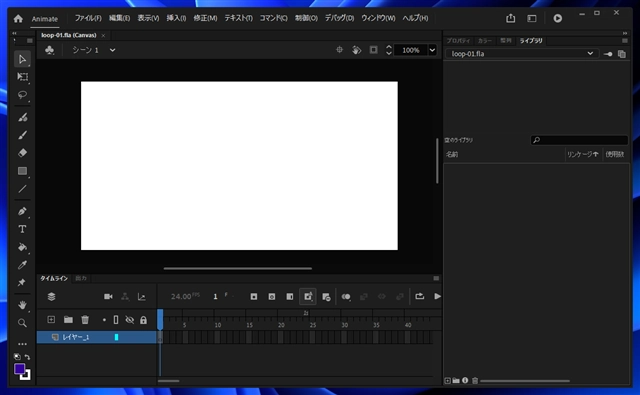
Task: Toggle clip content outside stage
Action: pyautogui.click(x=373, y=50)
